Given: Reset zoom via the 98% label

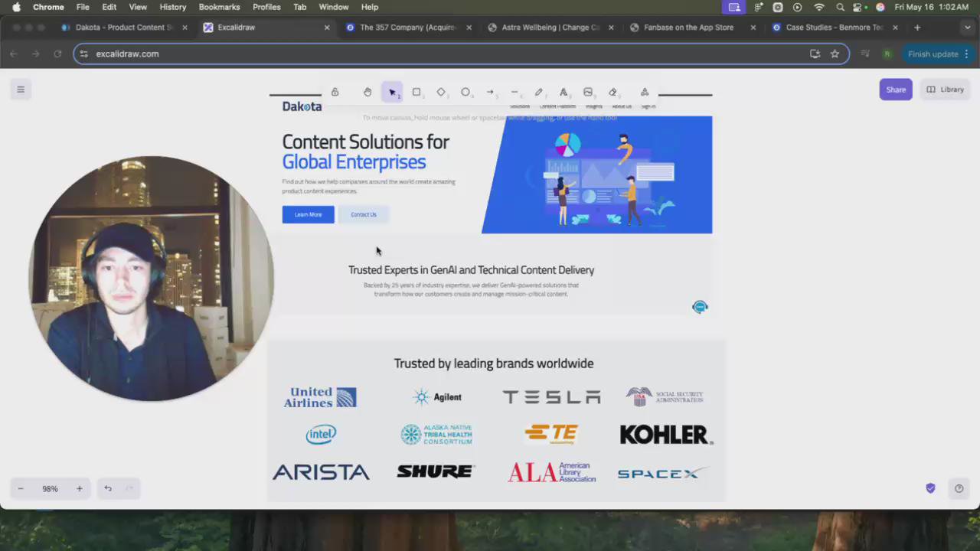Looking at the screenshot, I should 50,488.
